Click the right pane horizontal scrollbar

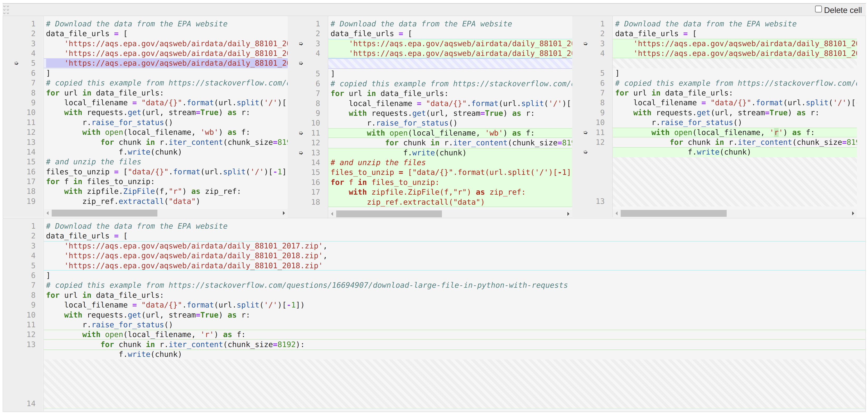pyautogui.click(x=674, y=214)
